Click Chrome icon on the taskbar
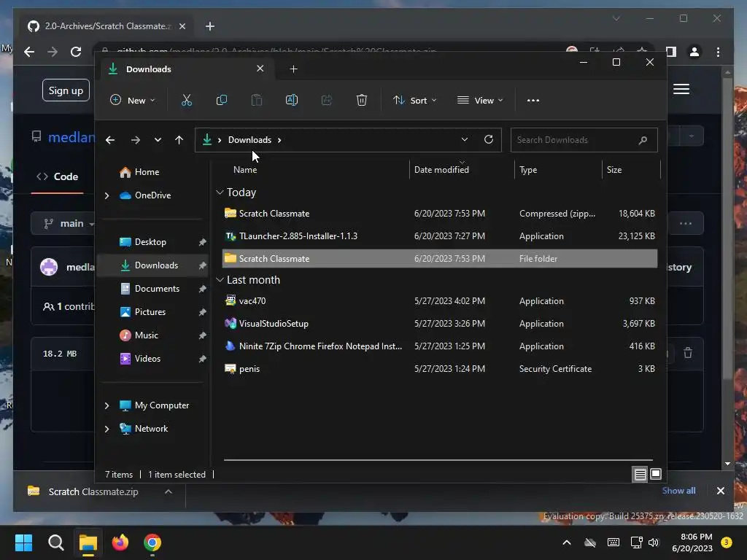 coord(152,542)
